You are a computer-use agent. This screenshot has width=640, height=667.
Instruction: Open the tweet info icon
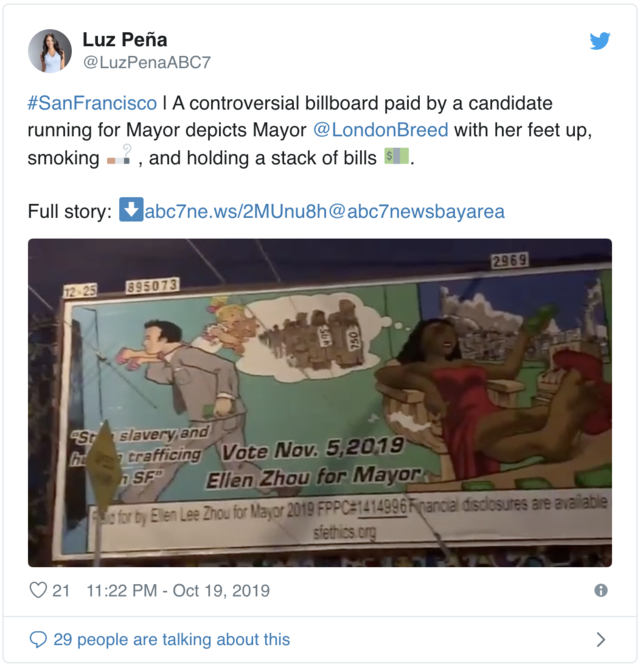[601, 590]
